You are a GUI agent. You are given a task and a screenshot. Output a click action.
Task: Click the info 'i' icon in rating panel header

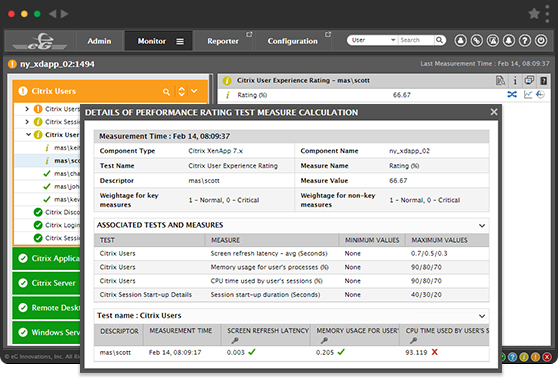pos(515,81)
